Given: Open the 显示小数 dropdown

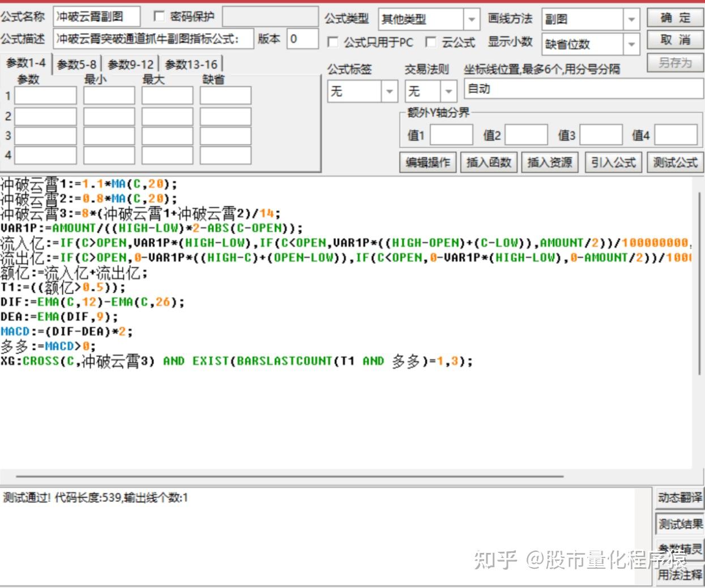Looking at the screenshot, I should click(x=632, y=44).
